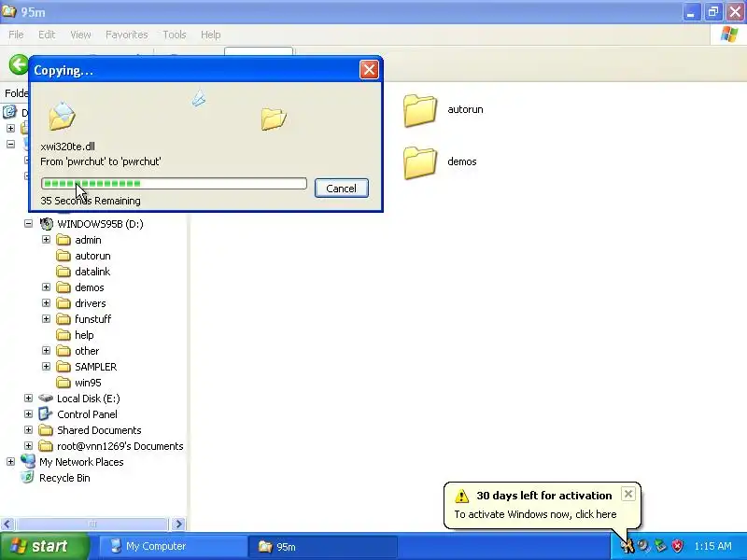
Task: Select the SAMPLER folder icon
Action: pos(63,367)
